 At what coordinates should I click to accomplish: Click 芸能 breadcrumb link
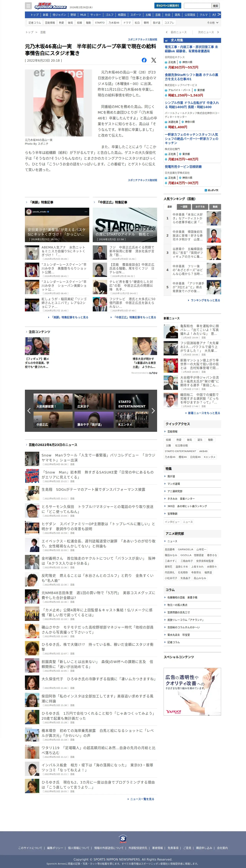click(43, 32)
